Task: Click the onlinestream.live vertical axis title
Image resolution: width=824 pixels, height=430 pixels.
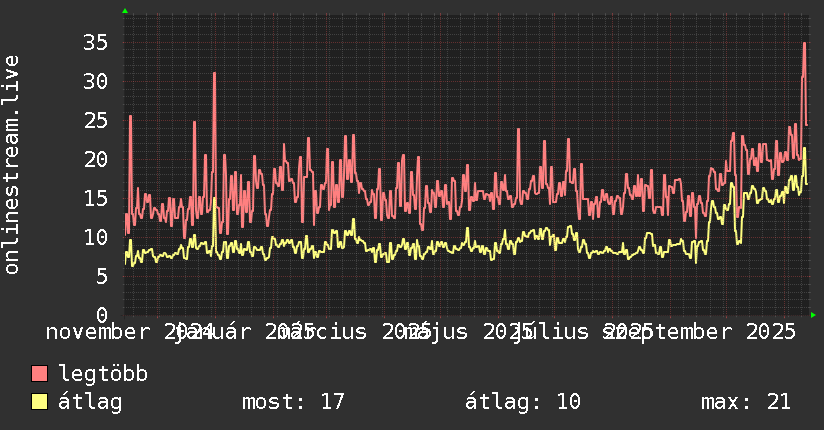Action: (x=11, y=165)
